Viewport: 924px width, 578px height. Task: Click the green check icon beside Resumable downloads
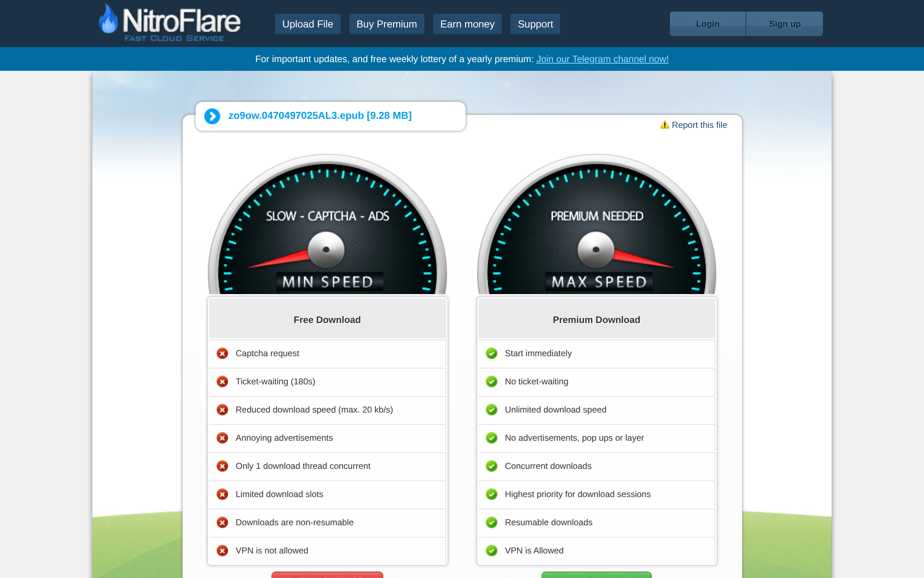click(x=491, y=522)
